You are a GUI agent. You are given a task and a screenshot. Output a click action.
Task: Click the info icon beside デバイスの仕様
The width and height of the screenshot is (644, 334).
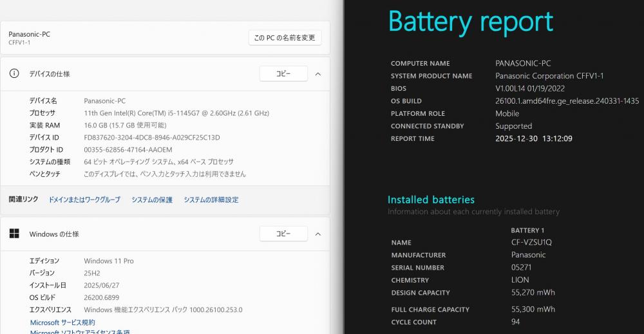coord(14,74)
